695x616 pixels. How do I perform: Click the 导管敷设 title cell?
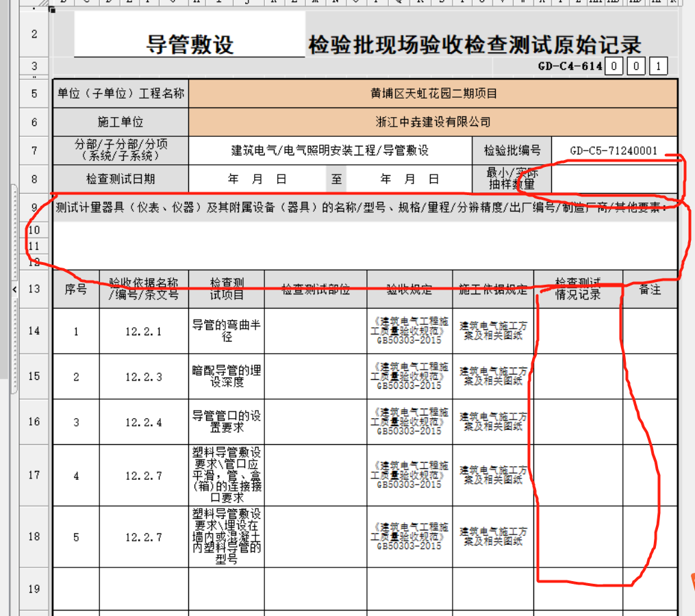point(190,44)
